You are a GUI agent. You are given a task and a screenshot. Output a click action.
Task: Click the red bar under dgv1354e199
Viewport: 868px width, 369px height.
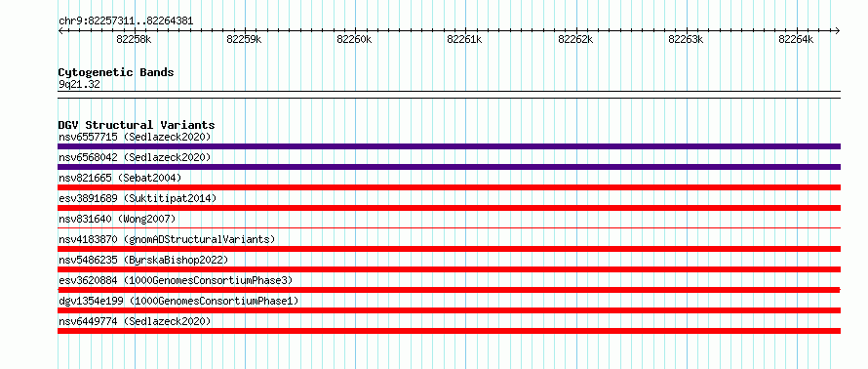pyautogui.click(x=449, y=310)
